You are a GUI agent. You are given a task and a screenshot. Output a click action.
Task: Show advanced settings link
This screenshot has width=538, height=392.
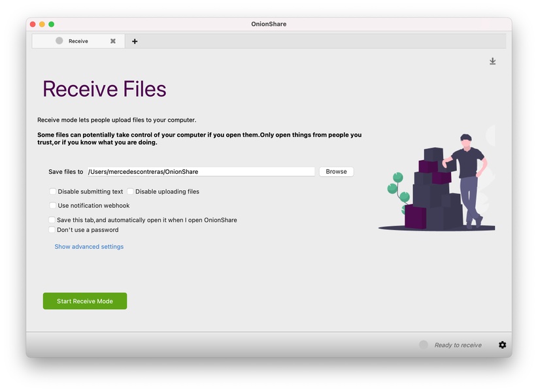coord(89,246)
